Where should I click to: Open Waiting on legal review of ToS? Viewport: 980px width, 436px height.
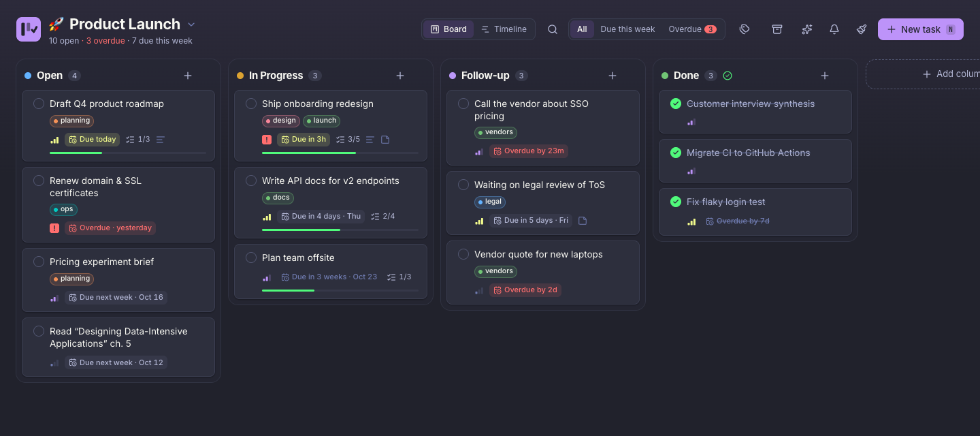tap(543, 203)
